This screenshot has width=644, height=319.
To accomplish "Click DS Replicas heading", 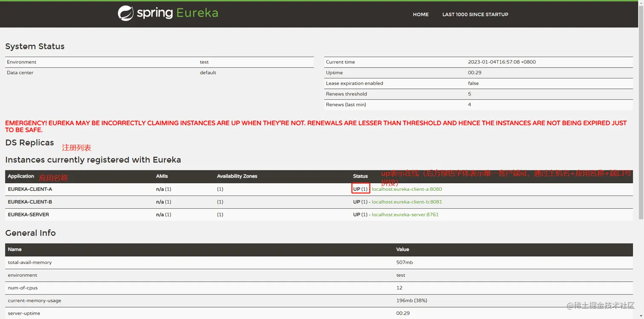I will click(x=29, y=143).
